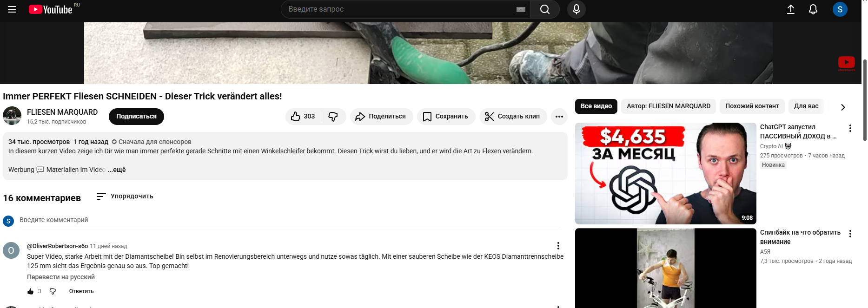This screenshot has width=868, height=308.
Task: Open the hamburger guide menu
Action: pyautogui.click(x=12, y=9)
